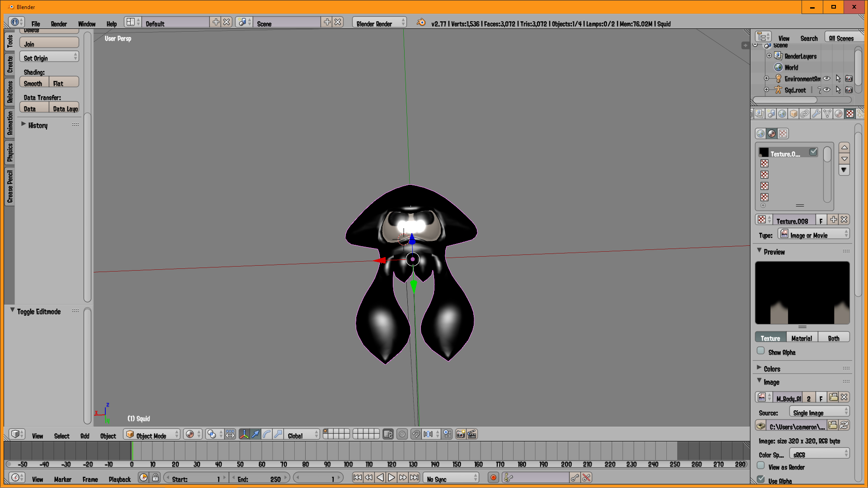Click the Join button

pyautogui.click(x=49, y=44)
